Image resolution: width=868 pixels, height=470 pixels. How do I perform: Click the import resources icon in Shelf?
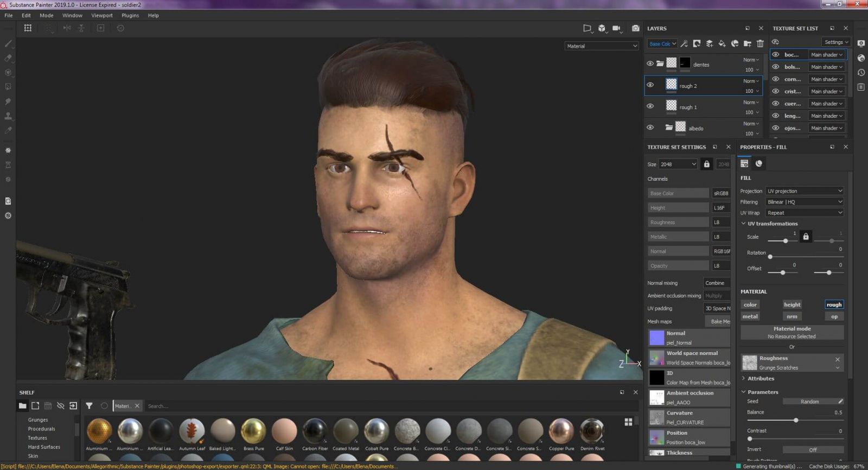point(73,405)
